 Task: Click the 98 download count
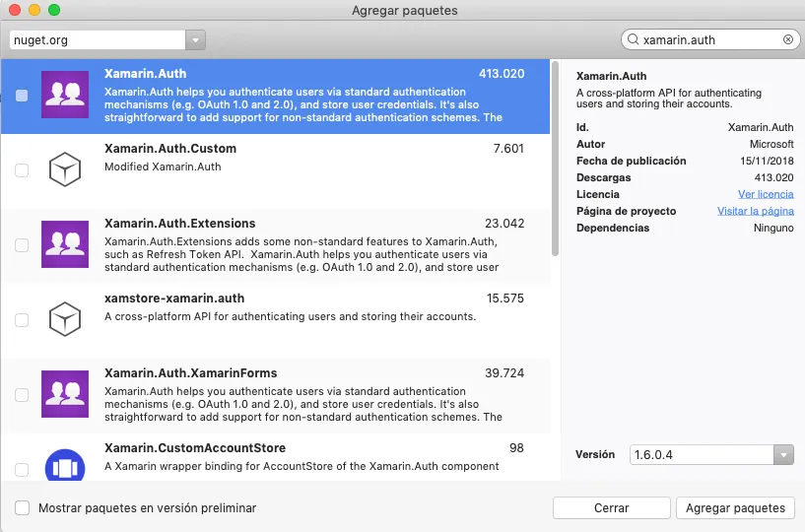coord(516,448)
